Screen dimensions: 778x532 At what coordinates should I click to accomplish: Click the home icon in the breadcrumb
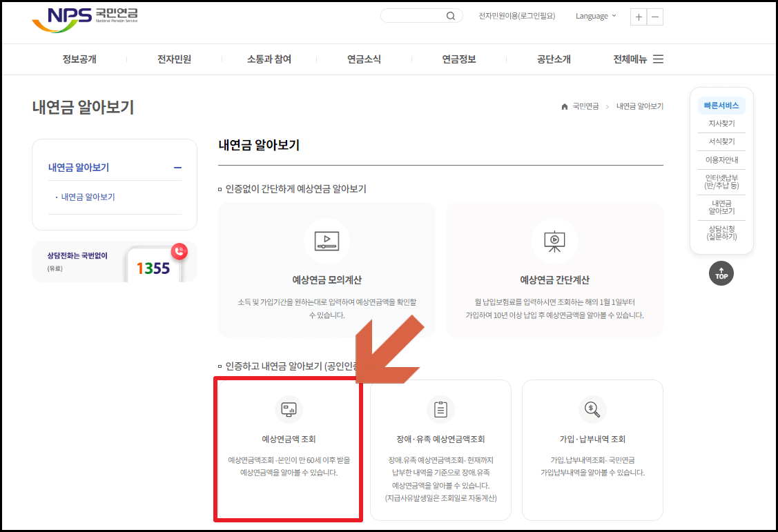[x=565, y=106]
